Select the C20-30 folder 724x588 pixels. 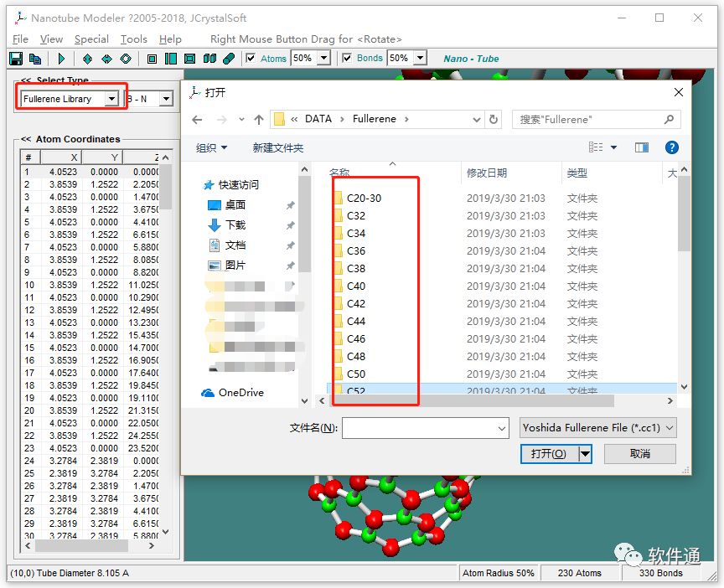click(x=364, y=199)
